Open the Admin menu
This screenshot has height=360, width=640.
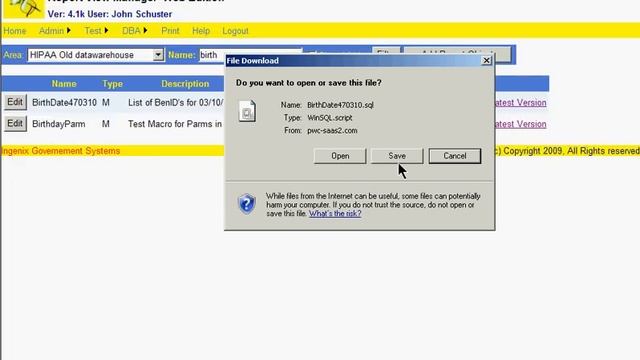click(x=51, y=31)
